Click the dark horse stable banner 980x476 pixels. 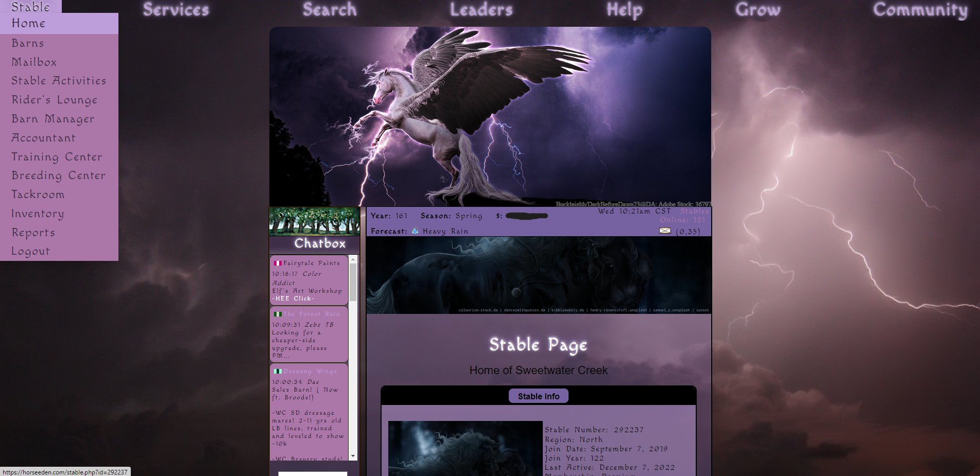(539, 275)
